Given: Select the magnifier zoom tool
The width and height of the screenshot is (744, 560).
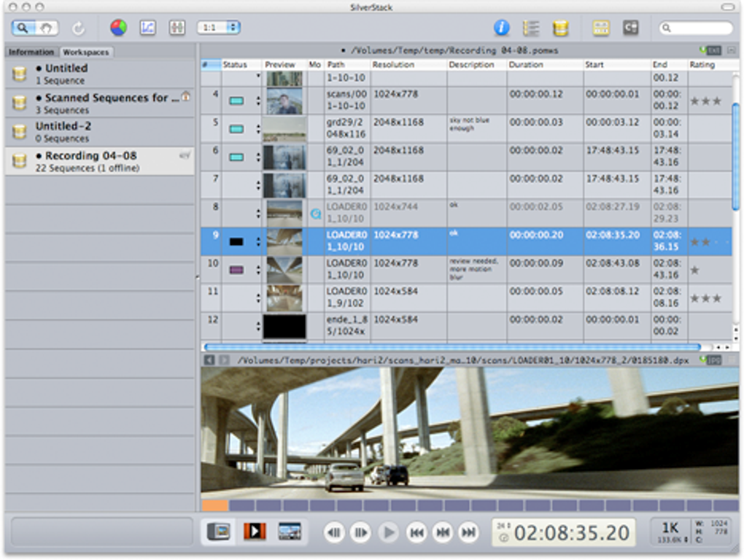Looking at the screenshot, I should (23, 28).
